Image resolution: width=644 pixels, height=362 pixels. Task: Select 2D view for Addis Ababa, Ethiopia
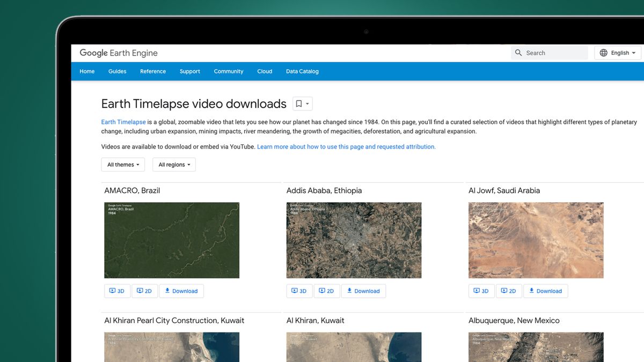[x=327, y=291]
